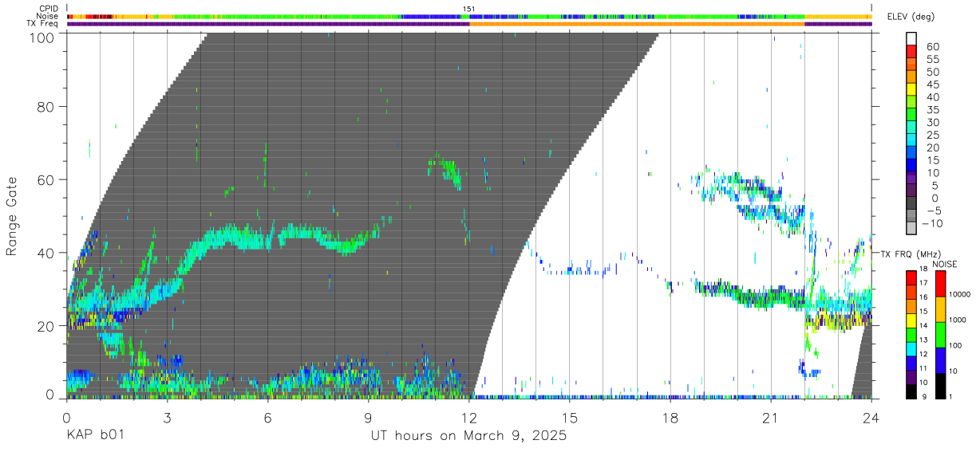This screenshot has width=980, height=452.
Task: Click the 24 tick on UT hours axis
Action: [x=871, y=417]
